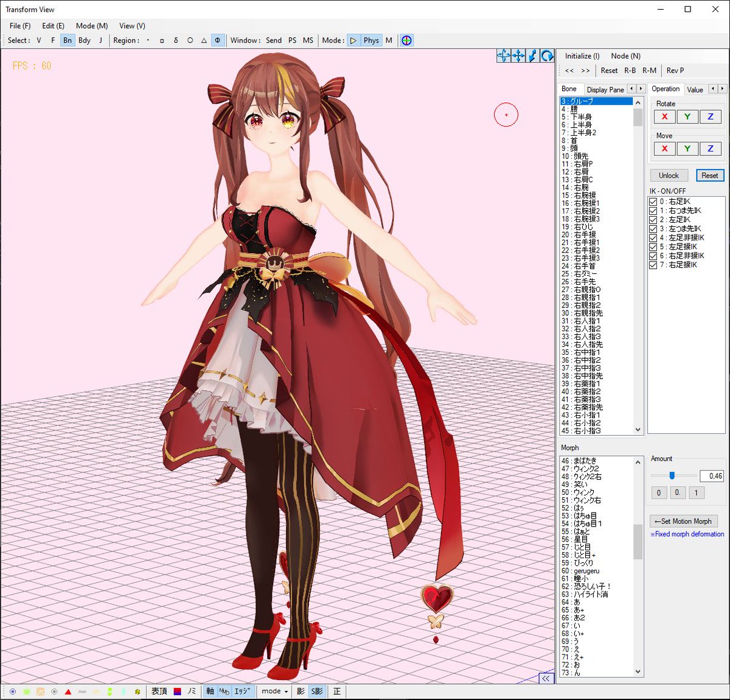Screen dimensions: 730x700
Task: Open the Edit (E) menu
Action: (52, 26)
